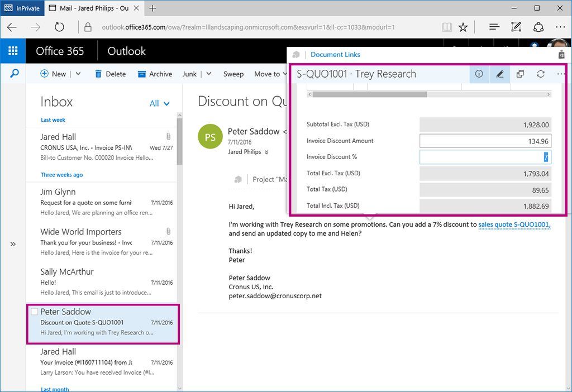
Task: Add page to favorites with star icon
Action: 463,27
